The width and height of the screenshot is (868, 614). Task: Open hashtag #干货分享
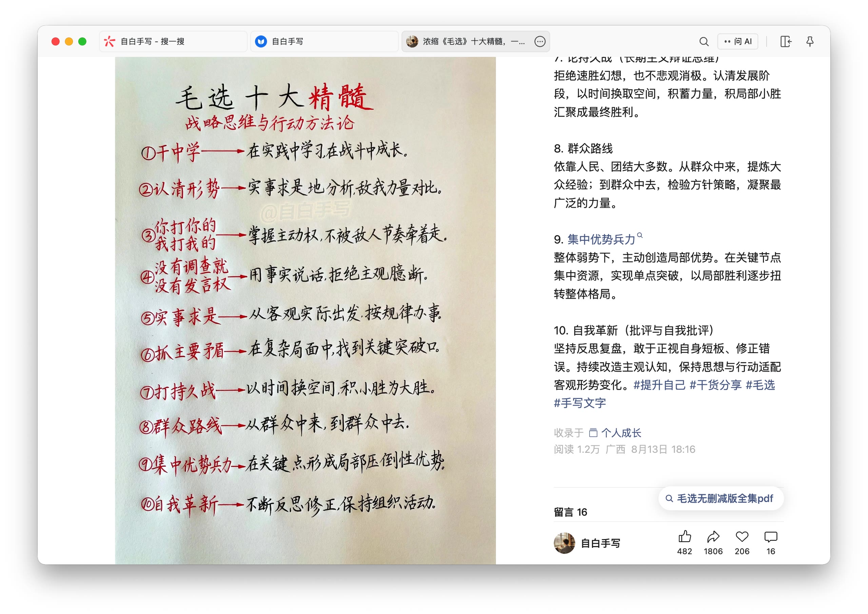[716, 385]
